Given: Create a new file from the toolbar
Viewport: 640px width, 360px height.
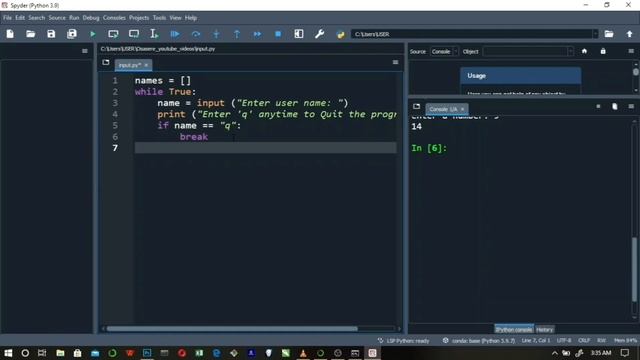Looking at the screenshot, I should pos(10,34).
